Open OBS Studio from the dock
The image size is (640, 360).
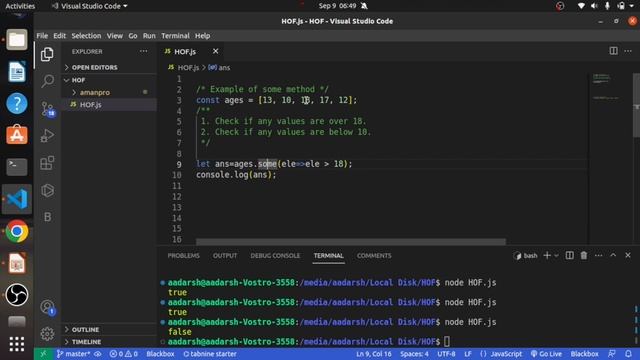coord(17,295)
